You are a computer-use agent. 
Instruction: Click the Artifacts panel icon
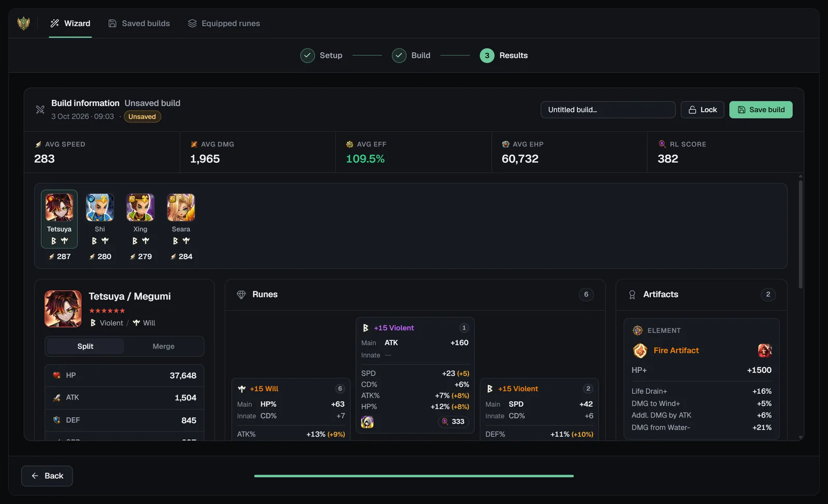click(x=632, y=294)
